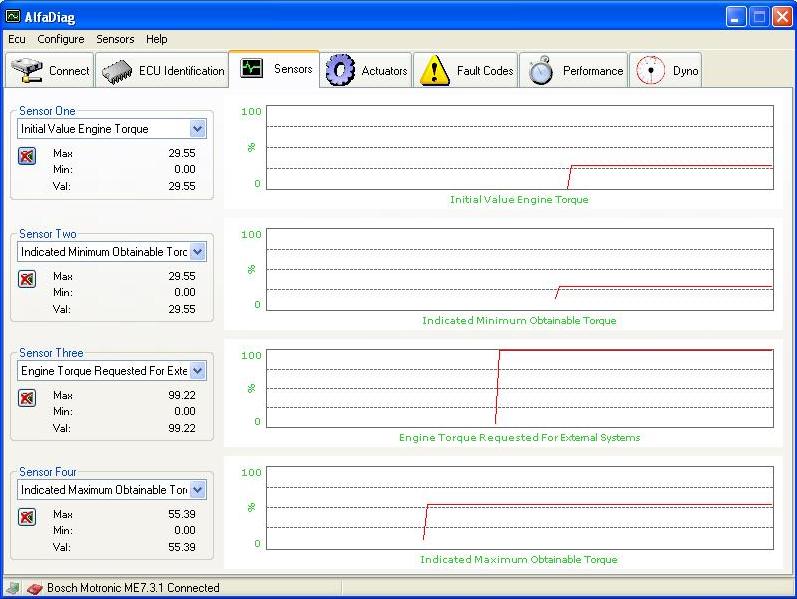This screenshot has width=797, height=599.
Task: Click the Dyno gauge icon
Action: pos(650,70)
